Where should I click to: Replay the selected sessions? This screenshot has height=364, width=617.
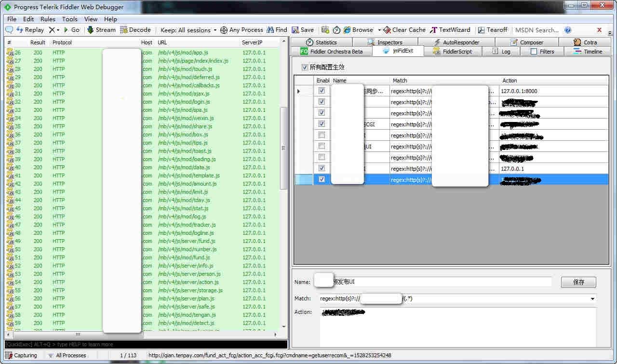coord(30,30)
